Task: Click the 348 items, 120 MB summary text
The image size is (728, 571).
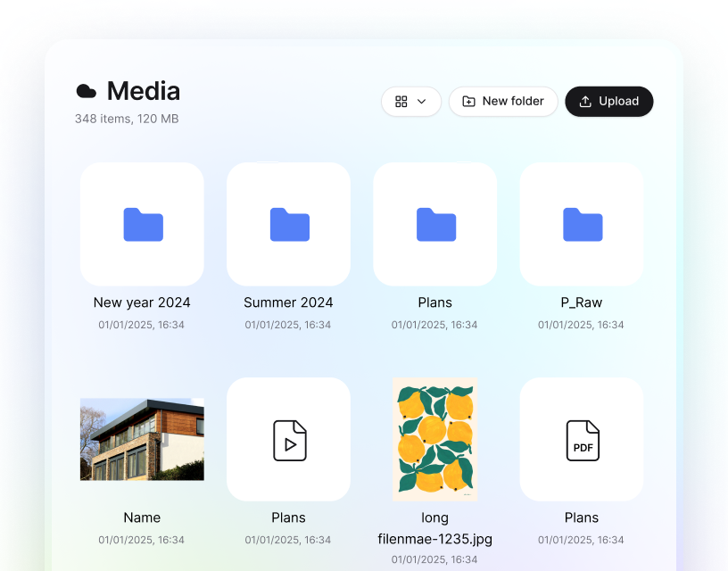Action: tap(126, 119)
